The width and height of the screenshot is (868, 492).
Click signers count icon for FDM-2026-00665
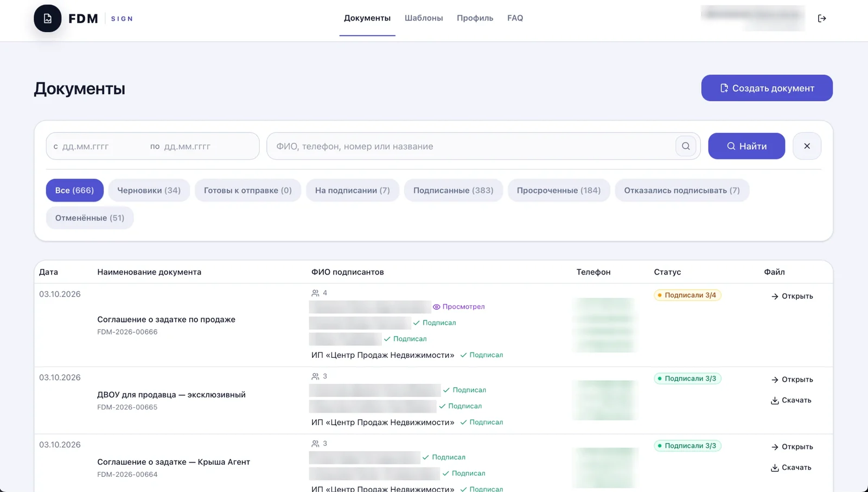click(315, 376)
